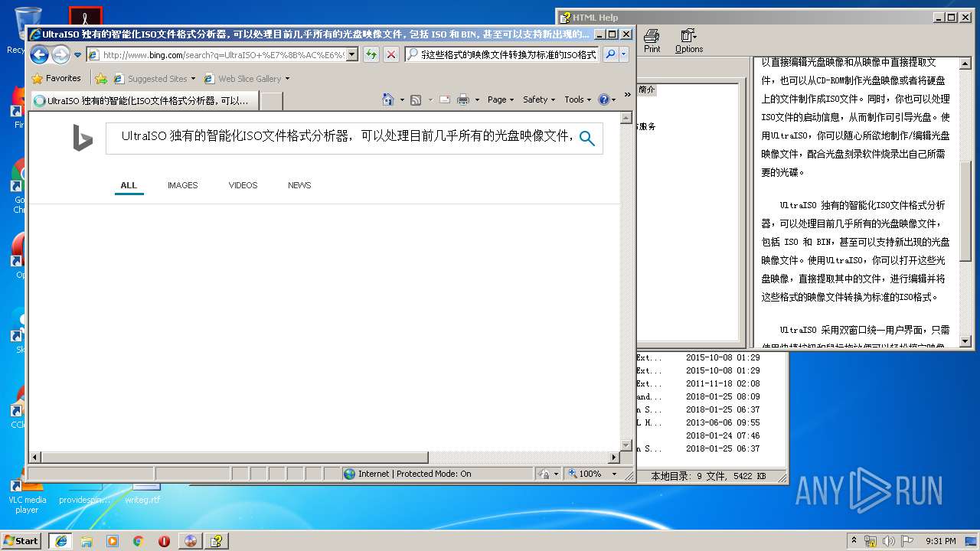The width and height of the screenshot is (980, 551).
Task: Select the writeg.rtf desktop file
Action: point(142,494)
